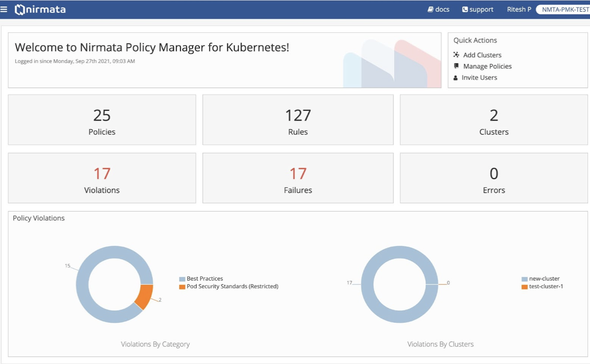Click the new-cluster legend swatch
The height and width of the screenshot is (364, 590).
point(524,279)
